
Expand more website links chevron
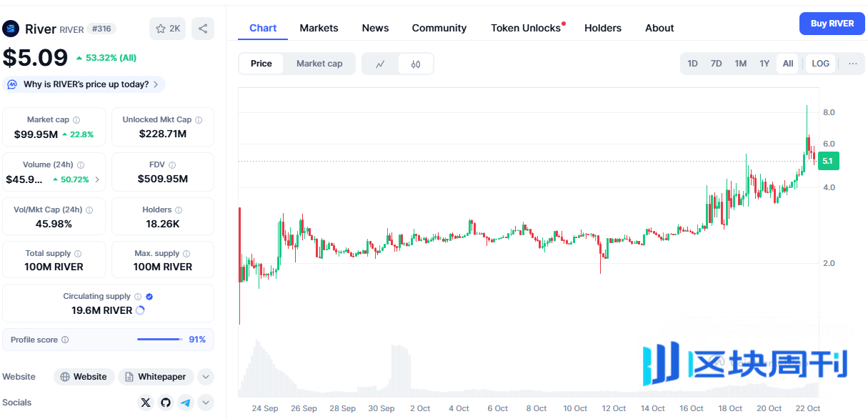pos(205,377)
